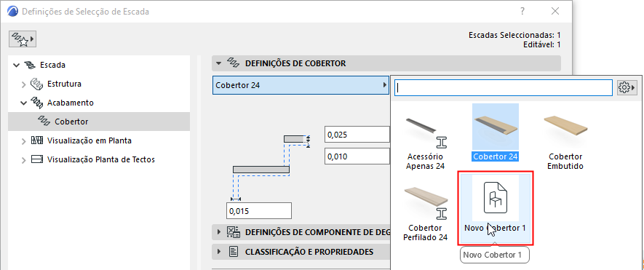The image size is (644, 270).
Task: Expand the Estrutura tree node
Action: (24, 84)
